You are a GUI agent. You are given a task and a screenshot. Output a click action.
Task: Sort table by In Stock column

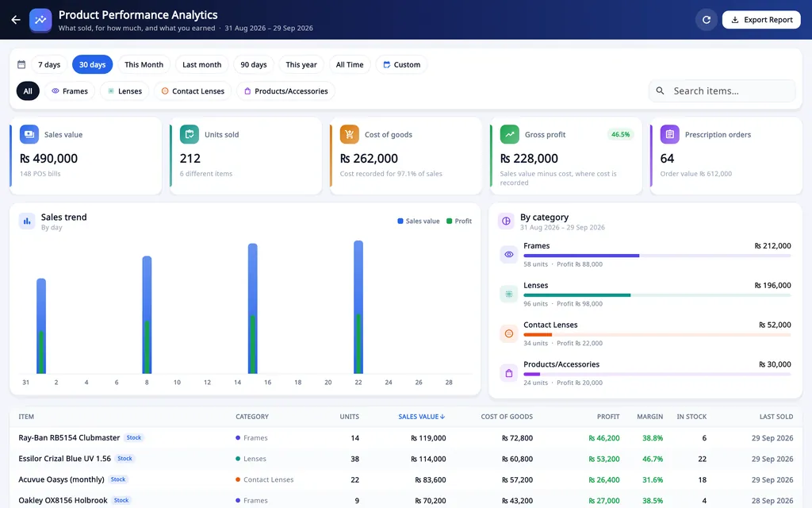pos(691,417)
